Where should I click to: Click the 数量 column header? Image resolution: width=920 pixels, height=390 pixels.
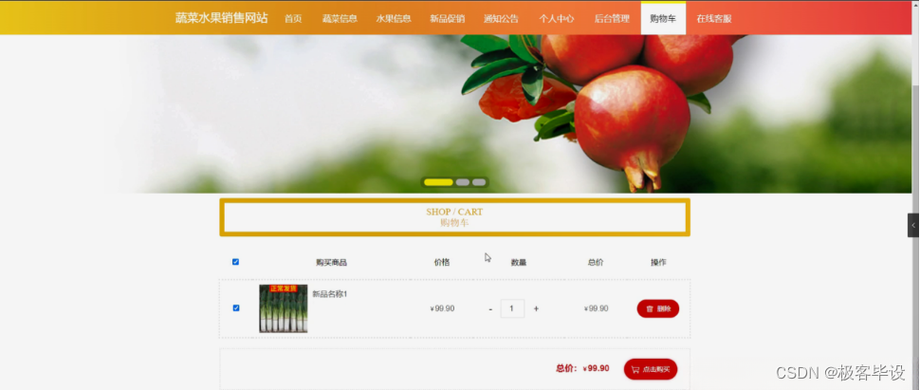point(519,262)
